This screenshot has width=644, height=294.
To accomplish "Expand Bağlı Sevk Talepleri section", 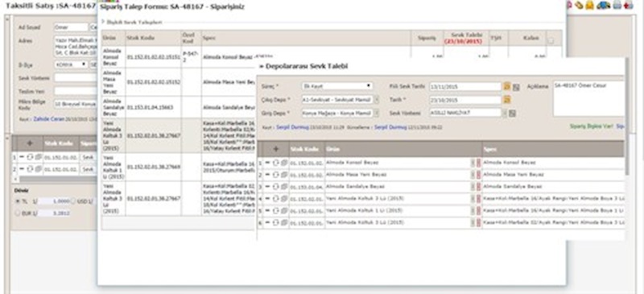I will [104, 23].
